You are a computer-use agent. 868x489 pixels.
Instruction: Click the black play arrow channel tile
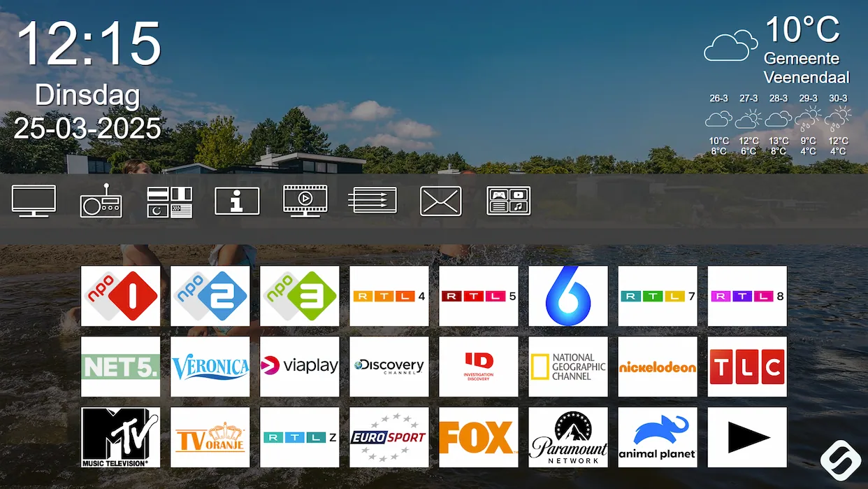(747, 437)
